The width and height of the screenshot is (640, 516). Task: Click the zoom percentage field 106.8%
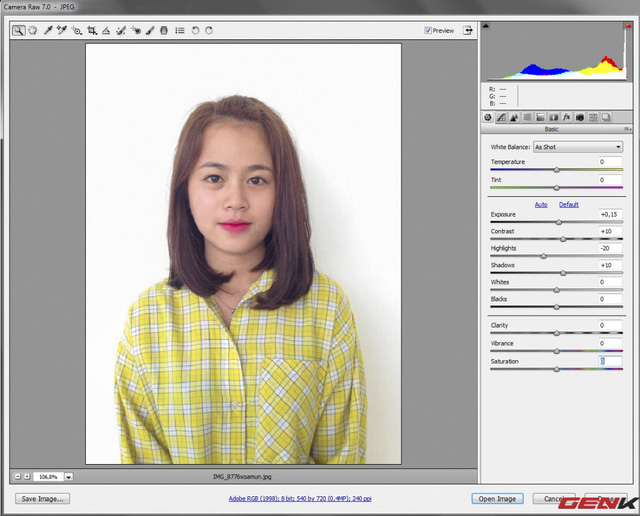48,477
